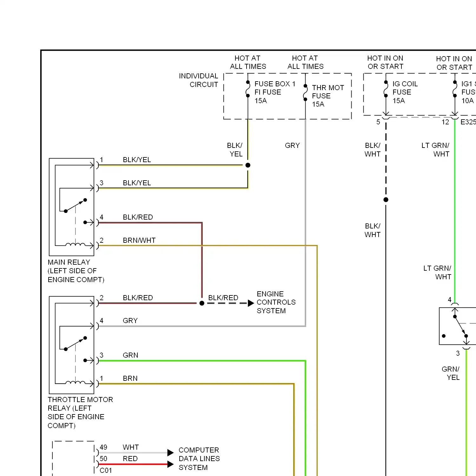The width and height of the screenshot is (476, 476).
Task: Click the WHT wire label at pin 49
Action: pos(131,447)
